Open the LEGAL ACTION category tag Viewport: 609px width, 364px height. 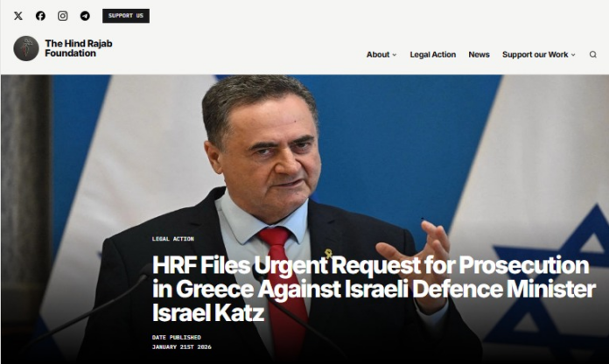tap(173, 239)
